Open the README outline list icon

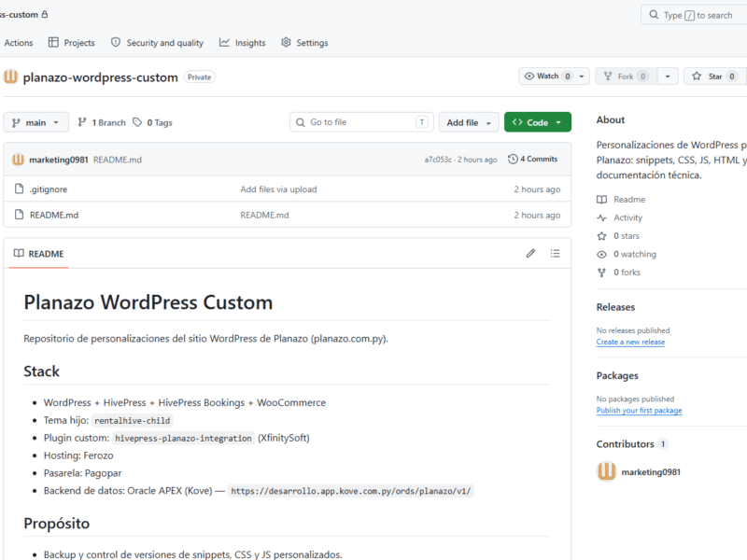click(x=555, y=253)
